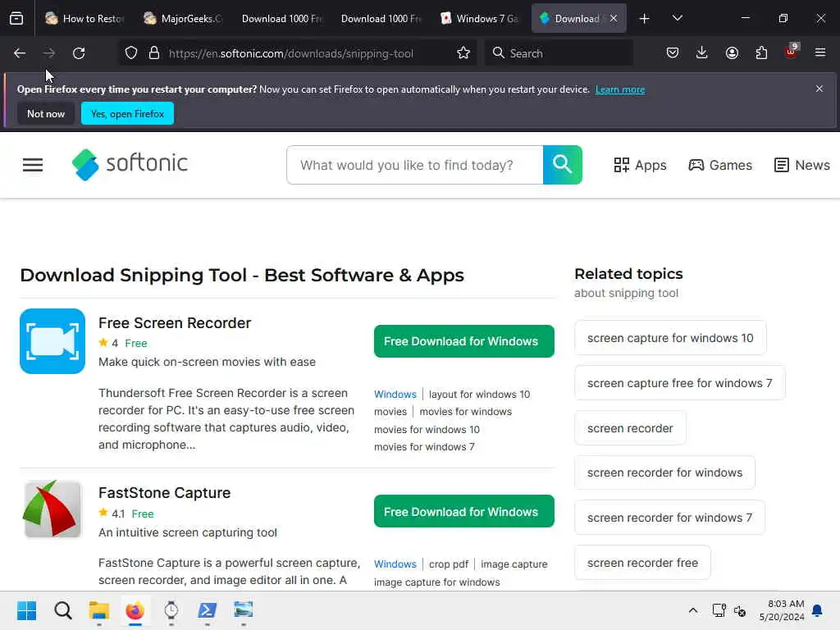Open the Windows Start menu
Viewport: 840px width, 630px height.
pyautogui.click(x=26, y=610)
